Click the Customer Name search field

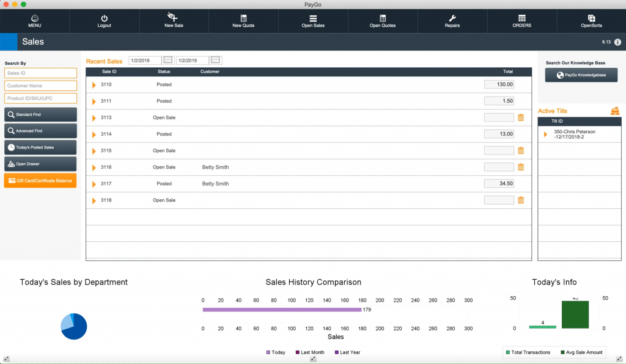(40, 86)
